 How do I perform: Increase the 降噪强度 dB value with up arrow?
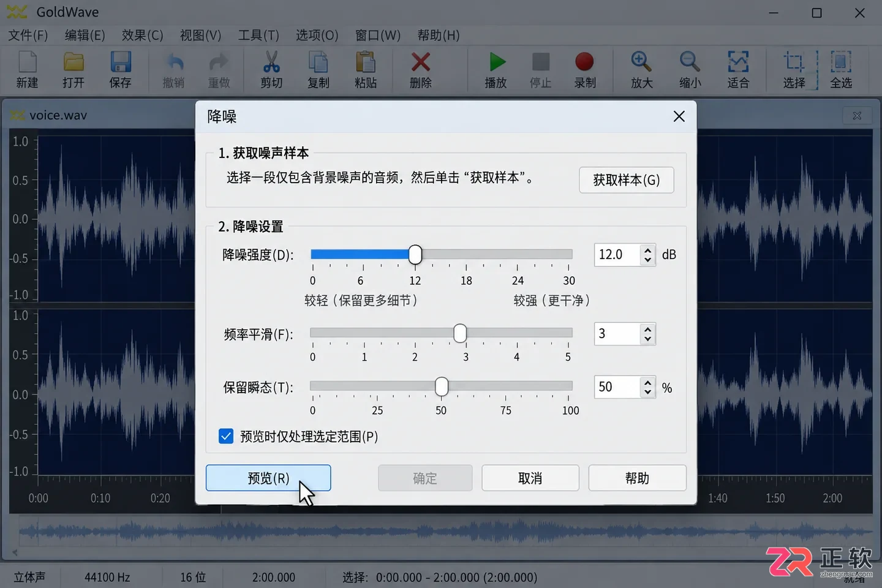(x=647, y=250)
